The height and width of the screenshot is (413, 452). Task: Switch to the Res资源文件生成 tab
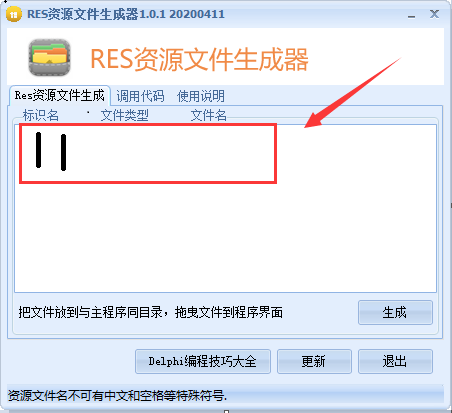tap(60, 96)
